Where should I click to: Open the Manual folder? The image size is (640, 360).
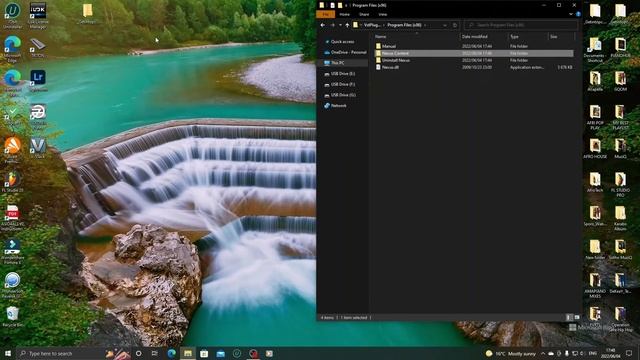[x=389, y=46]
